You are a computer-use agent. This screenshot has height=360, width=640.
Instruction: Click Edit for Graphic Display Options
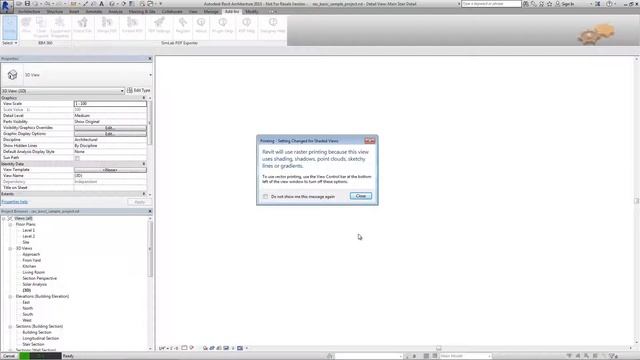click(110, 134)
